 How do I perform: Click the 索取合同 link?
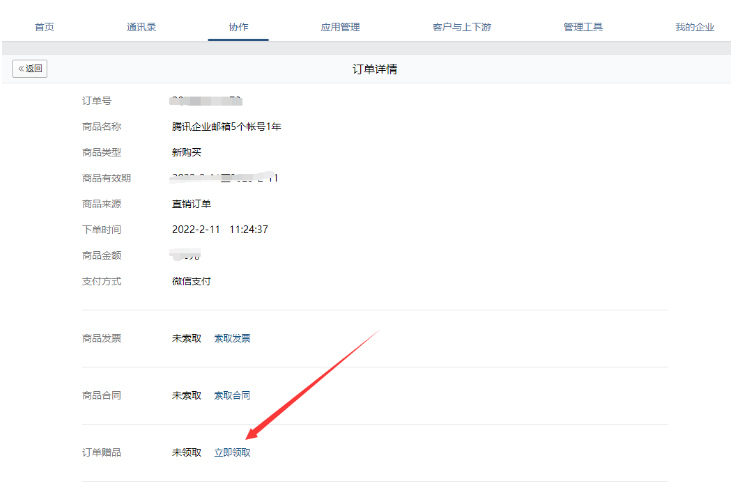pos(232,395)
